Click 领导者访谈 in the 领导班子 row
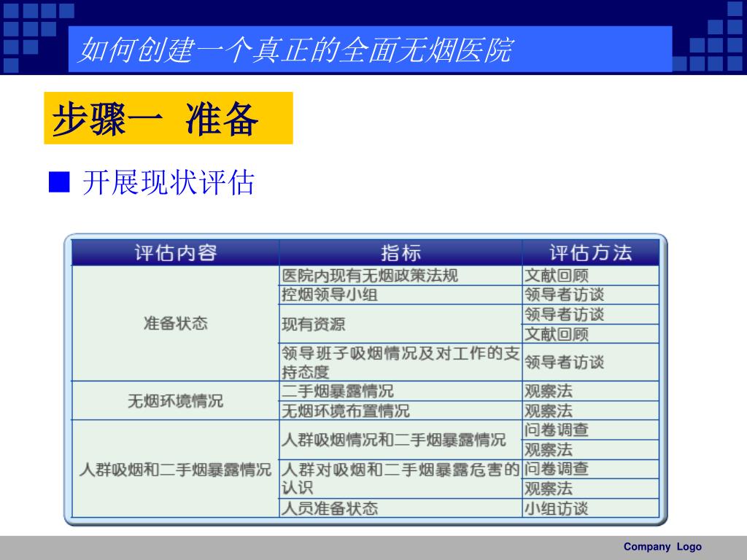This screenshot has height=560, width=747. [x=591, y=362]
